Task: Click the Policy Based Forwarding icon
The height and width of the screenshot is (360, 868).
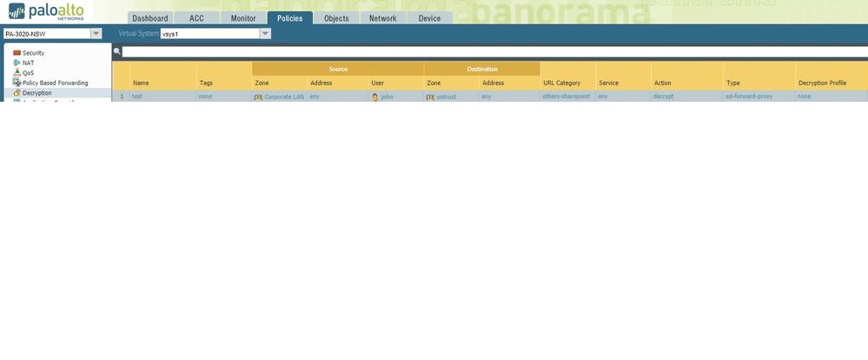Action: [x=17, y=83]
